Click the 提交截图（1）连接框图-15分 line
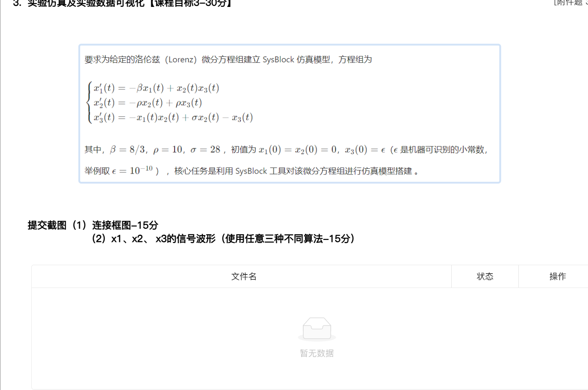This screenshot has height=390, width=588. tap(93, 225)
